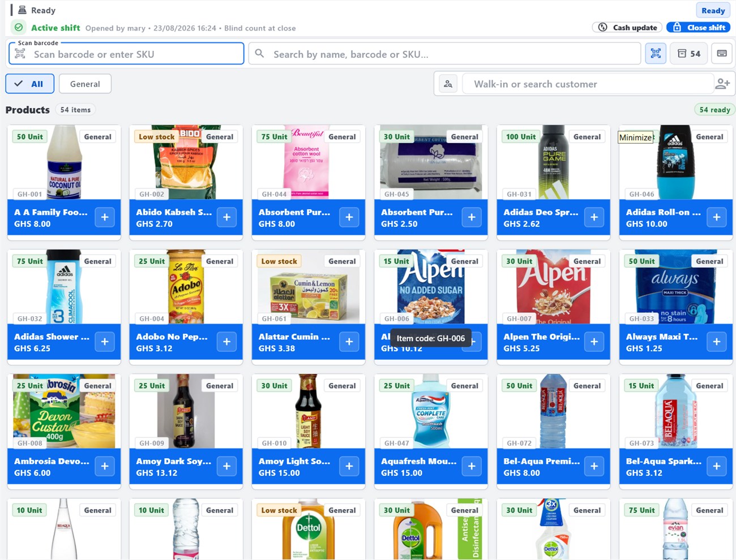736x560 pixels.
Task: Toggle barcode scanner mode icon
Action: point(656,54)
